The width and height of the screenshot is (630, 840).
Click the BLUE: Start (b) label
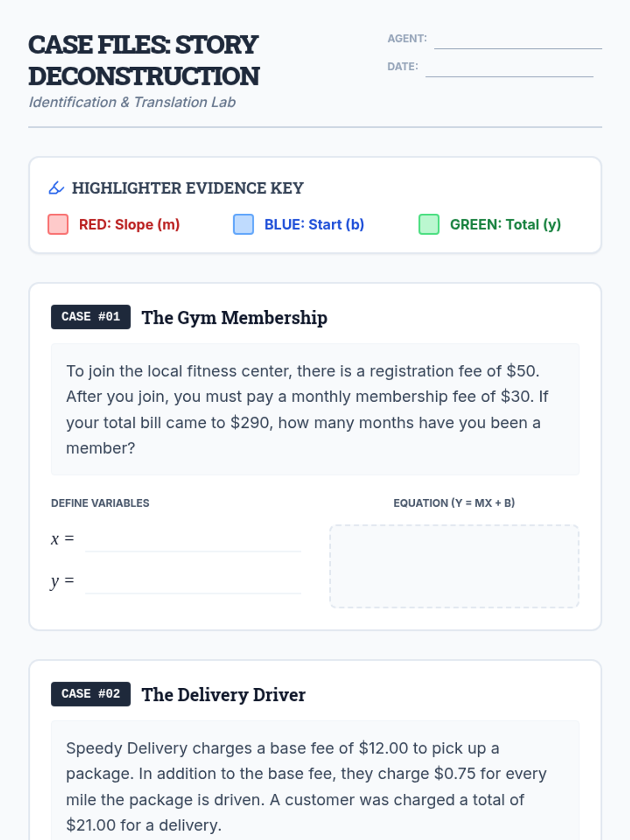[x=314, y=225]
